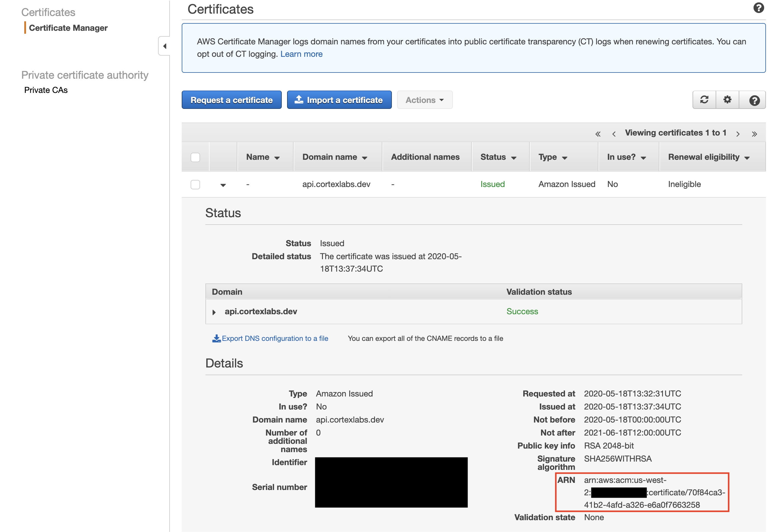Go to the next page of certificates

pos(738,134)
